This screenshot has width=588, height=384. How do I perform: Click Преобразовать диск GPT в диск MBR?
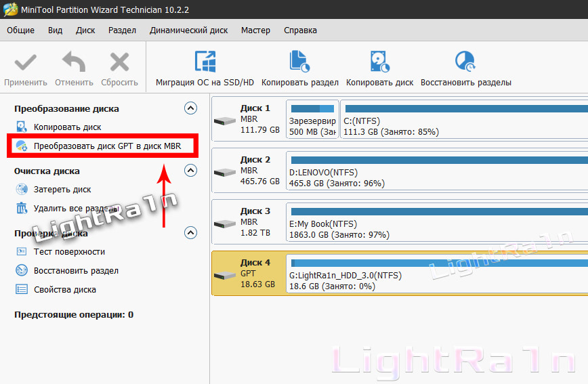107,146
